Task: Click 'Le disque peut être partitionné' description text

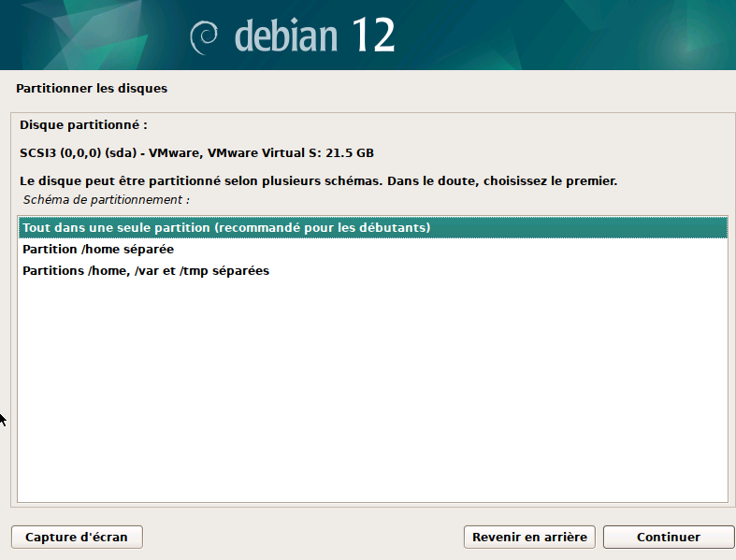Action: (318, 181)
